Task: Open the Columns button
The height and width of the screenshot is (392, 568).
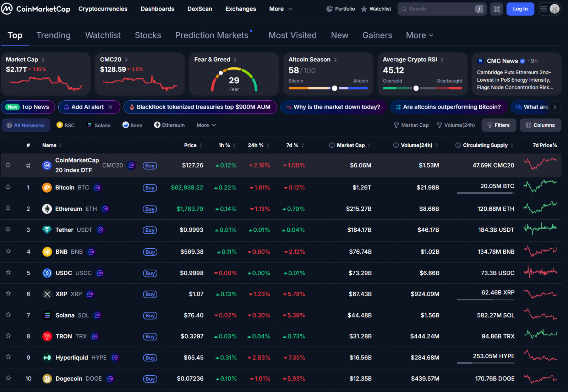Action: (540, 125)
